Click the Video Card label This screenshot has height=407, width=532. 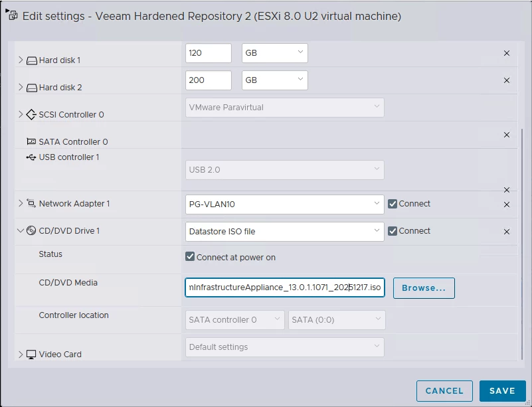tap(60, 355)
